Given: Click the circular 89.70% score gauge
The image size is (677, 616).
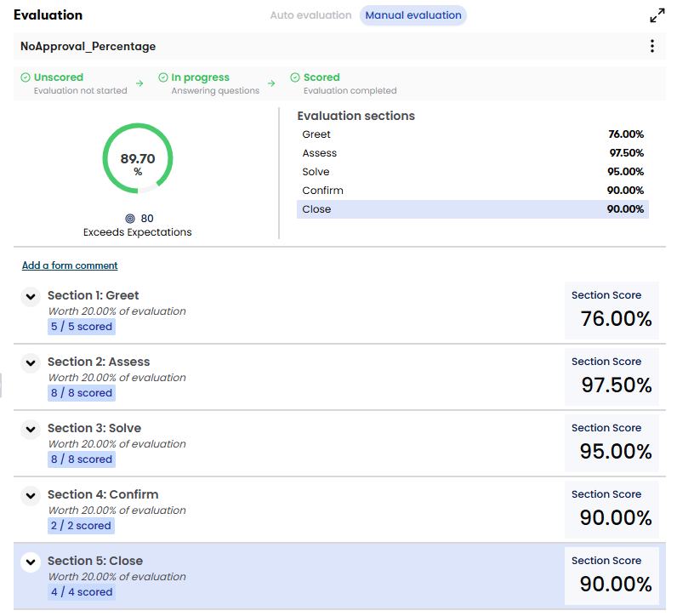Looking at the screenshot, I should click(x=138, y=158).
